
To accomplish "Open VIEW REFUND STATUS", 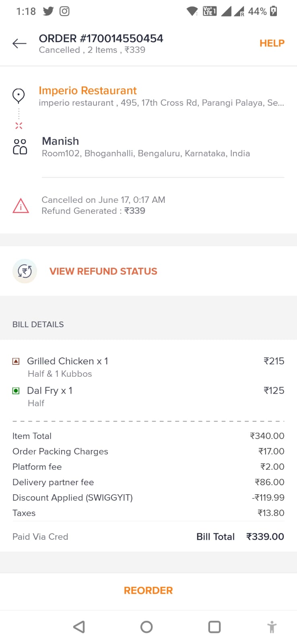I will coord(103,271).
